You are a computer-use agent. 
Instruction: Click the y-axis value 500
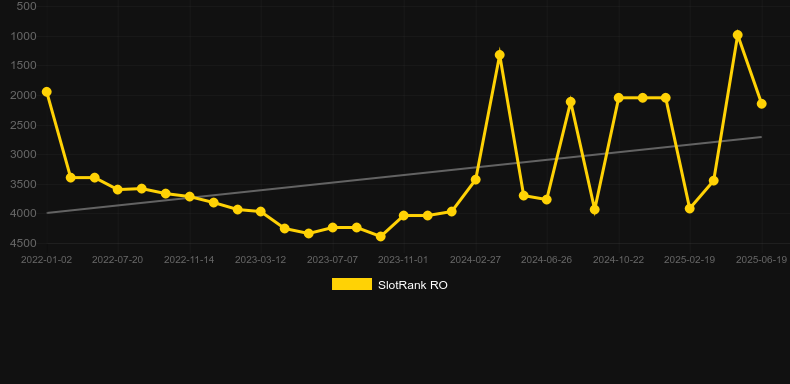[x=26, y=7]
